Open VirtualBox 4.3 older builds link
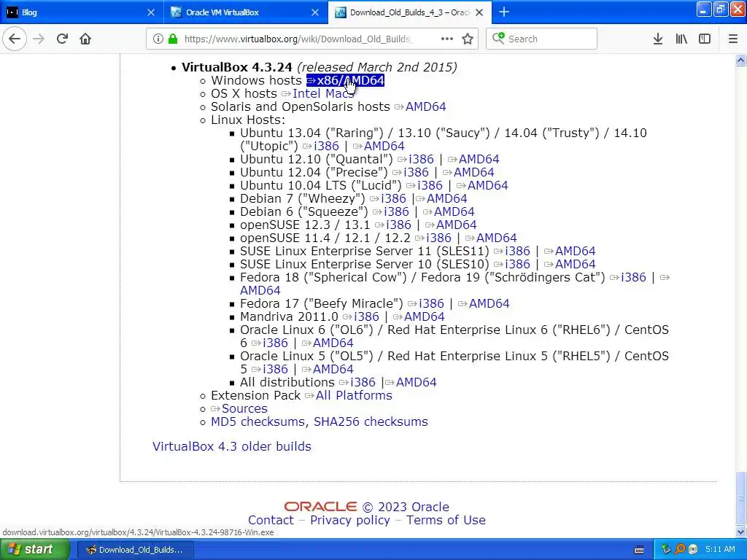The image size is (747, 560). [x=231, y=447]
